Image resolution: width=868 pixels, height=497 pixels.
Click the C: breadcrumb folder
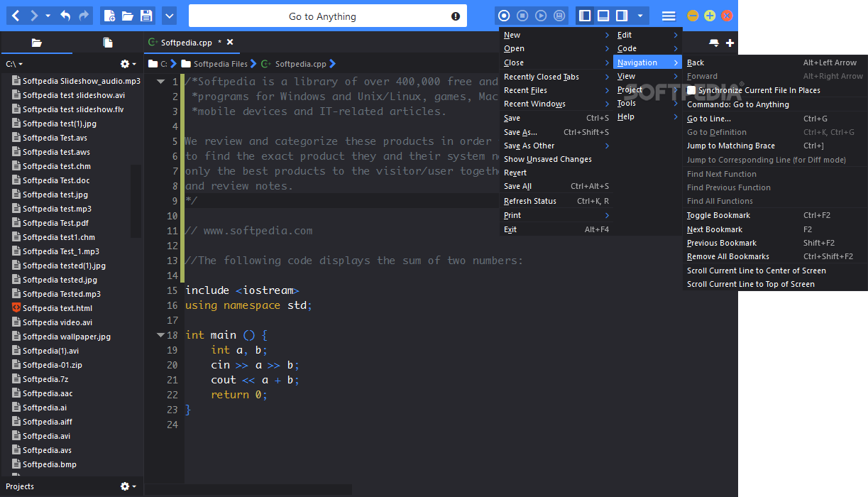[158, 64]
